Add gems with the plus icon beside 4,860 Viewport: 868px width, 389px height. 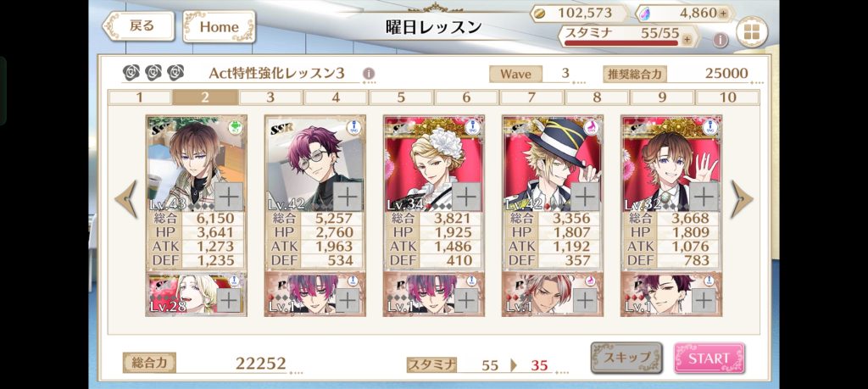click(x=723, y=14)
